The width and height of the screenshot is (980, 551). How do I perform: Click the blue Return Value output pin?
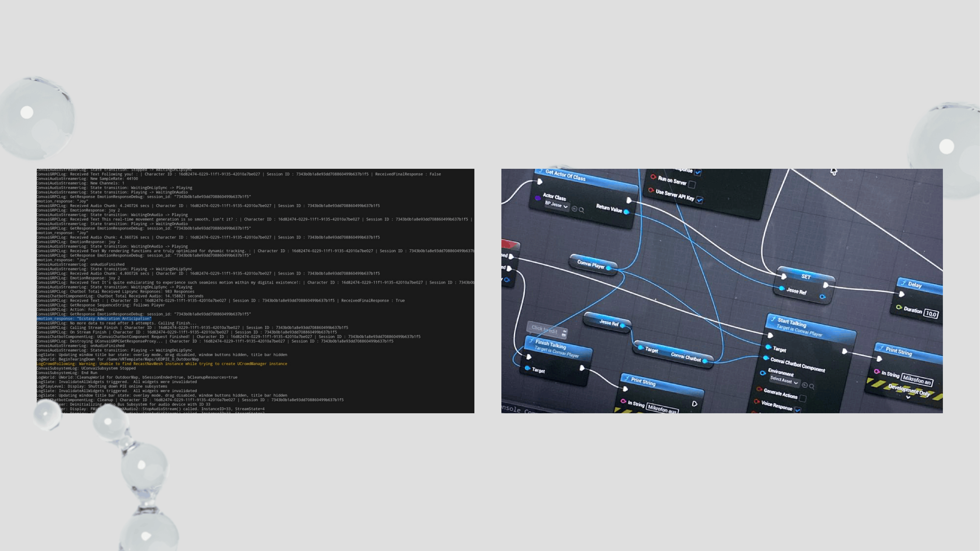tap(627, 212)
